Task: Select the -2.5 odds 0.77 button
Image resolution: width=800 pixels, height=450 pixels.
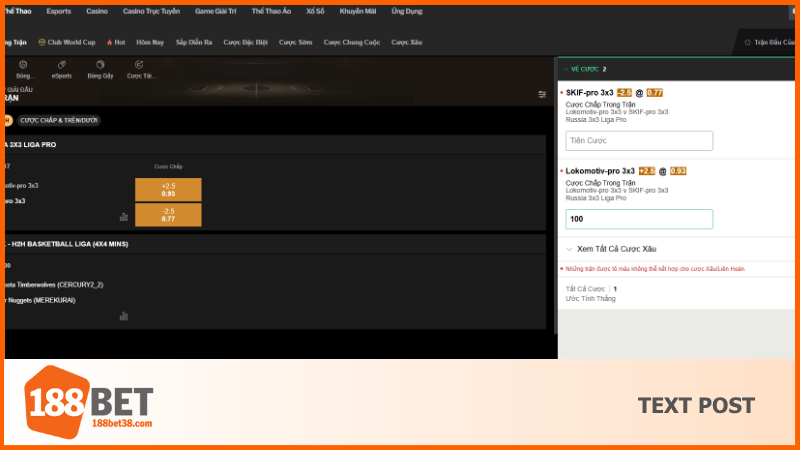Action: click(168, 214)
